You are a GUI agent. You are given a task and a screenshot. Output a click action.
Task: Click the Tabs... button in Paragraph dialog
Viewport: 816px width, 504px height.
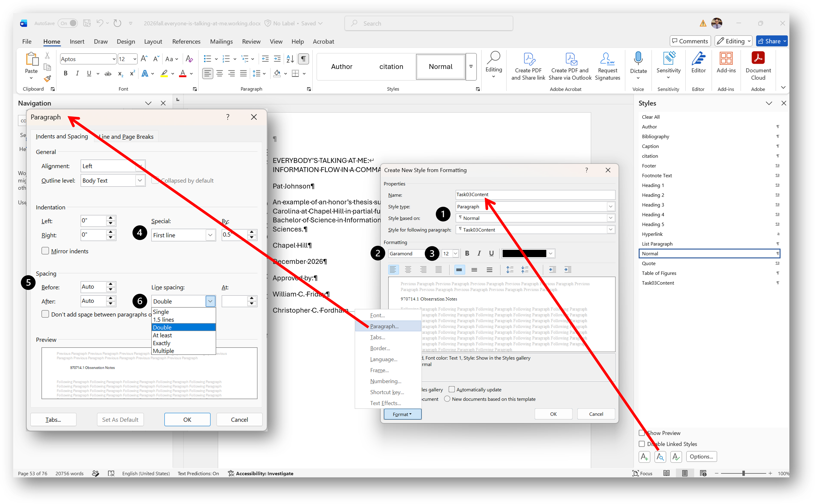pos(53,420)
